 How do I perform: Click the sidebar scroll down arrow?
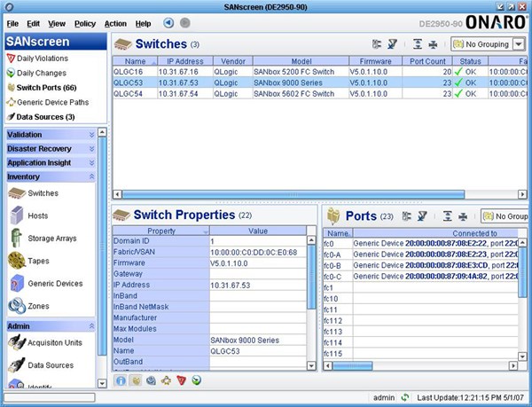102,383
